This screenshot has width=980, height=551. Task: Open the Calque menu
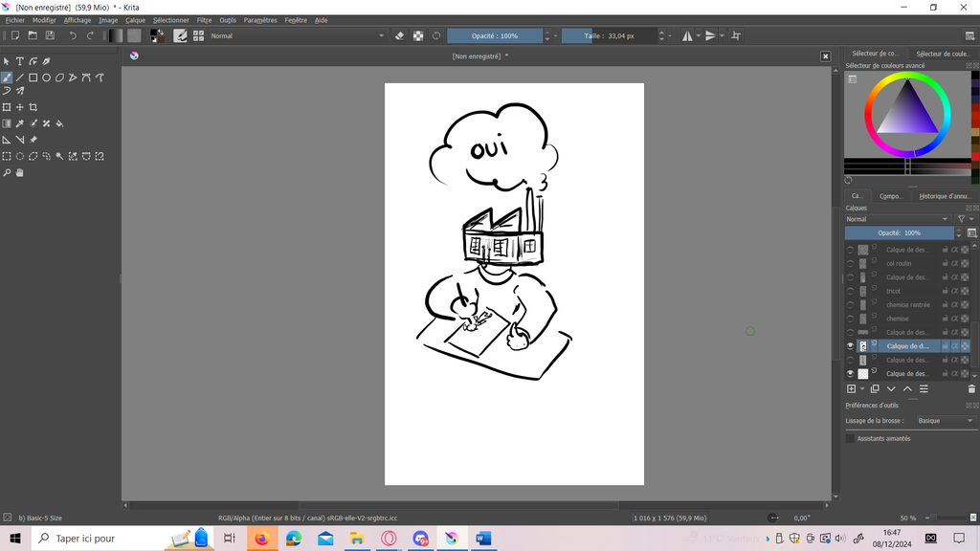pos(135,20)
